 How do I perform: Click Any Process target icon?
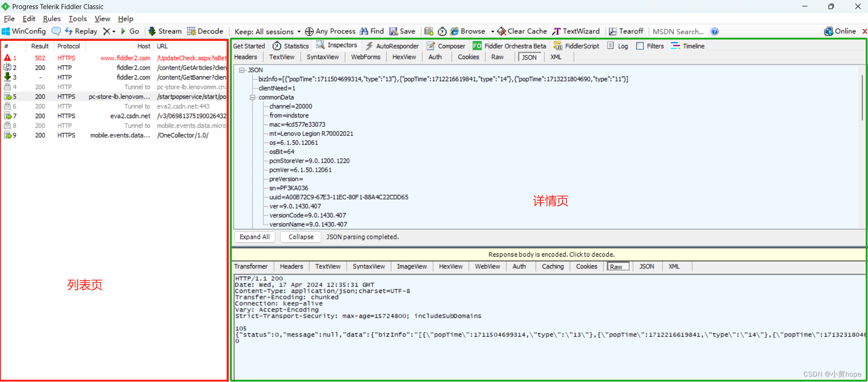(330, 31)
